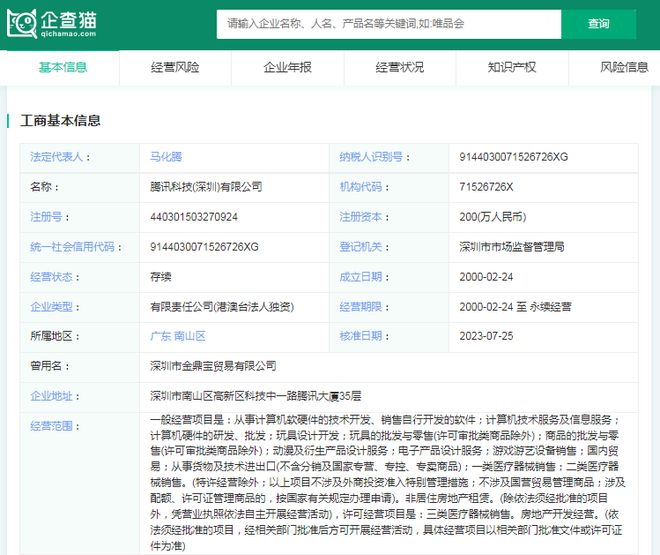
Task: Select the address ending 腾讯大厦35层
Action: pos(255,396)
